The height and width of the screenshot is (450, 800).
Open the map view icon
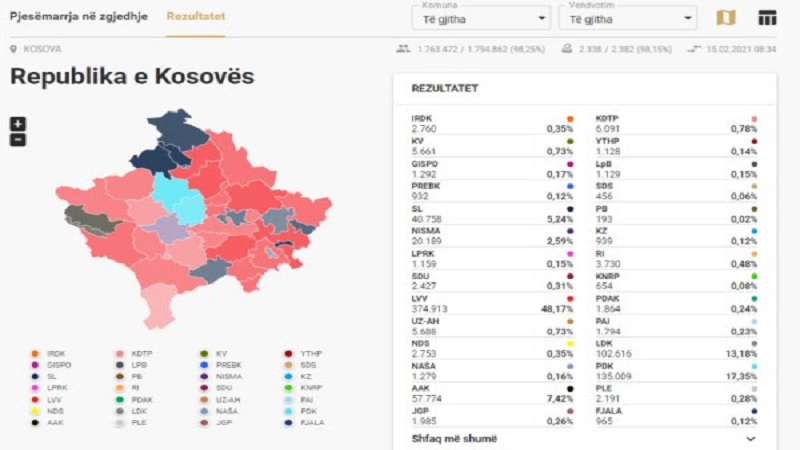(x=726, y=18)
